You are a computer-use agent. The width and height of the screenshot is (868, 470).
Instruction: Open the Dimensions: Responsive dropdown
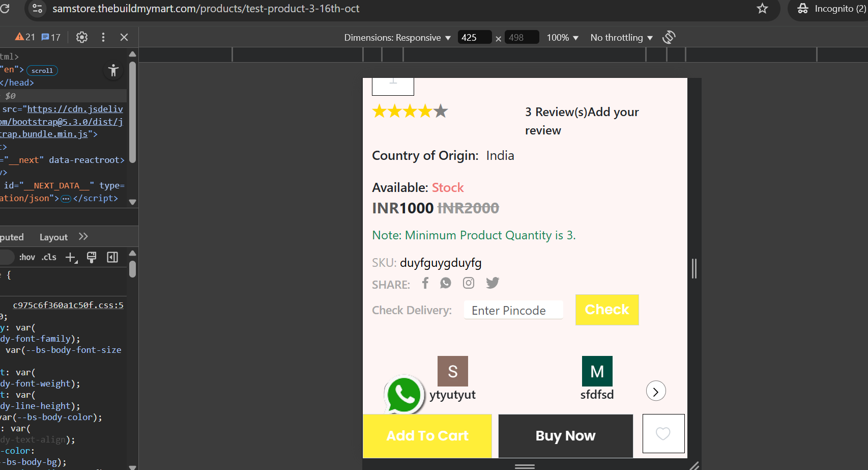click(397, 38)
